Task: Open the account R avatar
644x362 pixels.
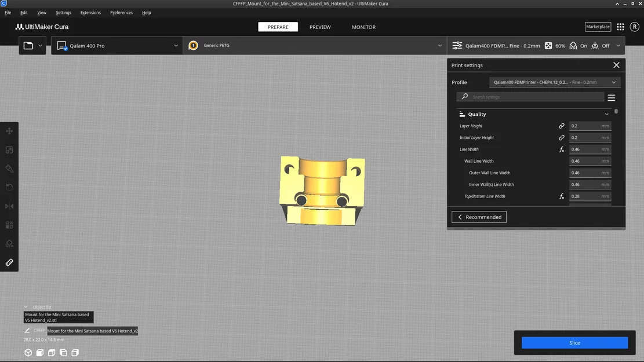Action: click(635, 27)
